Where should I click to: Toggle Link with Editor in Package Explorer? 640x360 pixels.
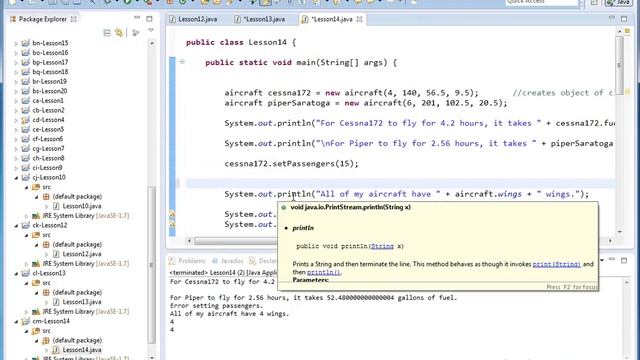pyautogui.click(x=119, y=33)
